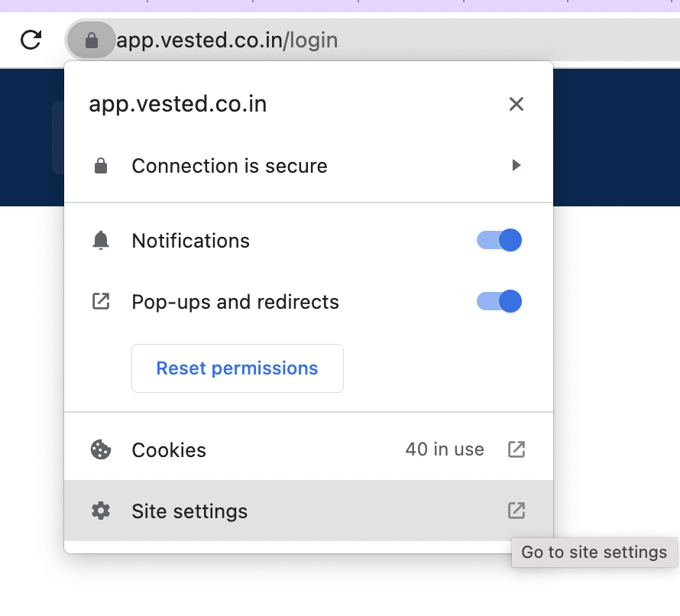Click the URL text in the address bar
Screen dimensions: 680x616
tap(227, 40)
